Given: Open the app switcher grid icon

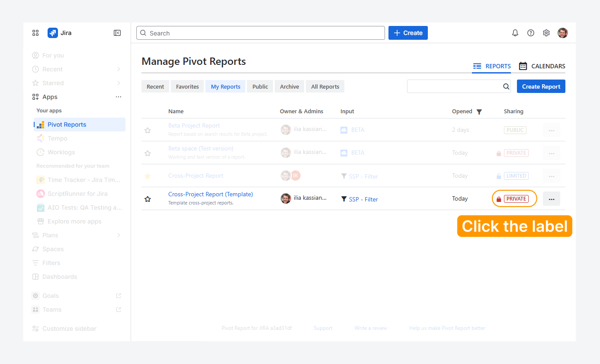Looking at the screenshot, I should tap(35, 33).
